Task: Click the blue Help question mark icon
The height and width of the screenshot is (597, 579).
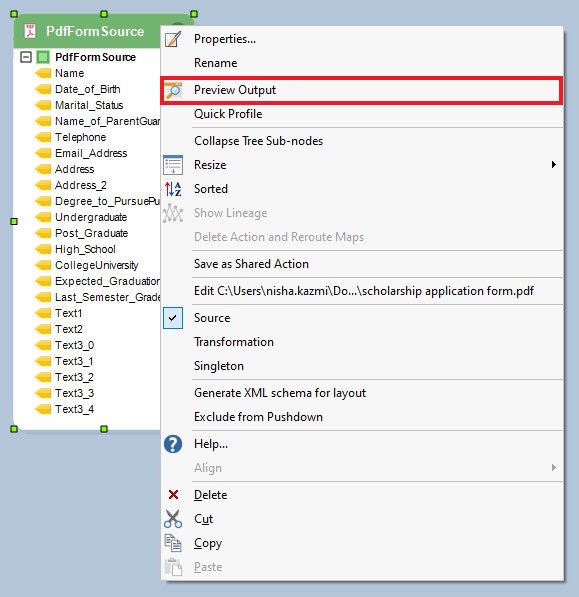Action: [173, 444]
